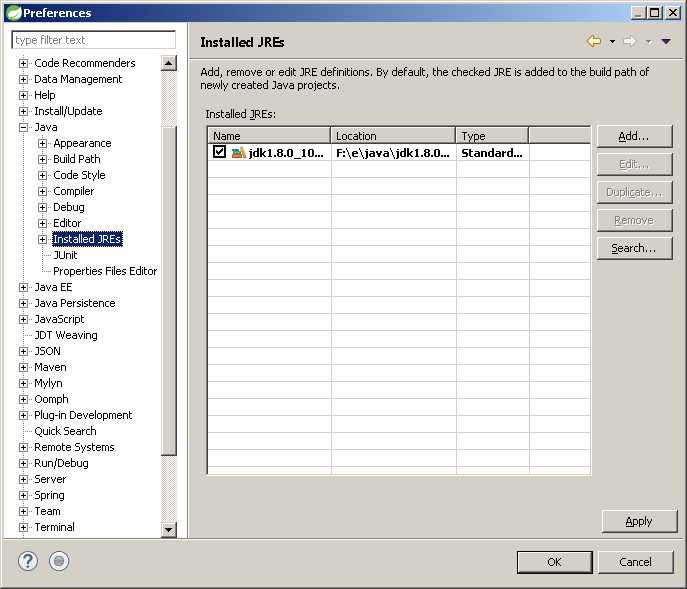
Task: Click the tree scrollbar up arrow
Action: pos(169,63)
